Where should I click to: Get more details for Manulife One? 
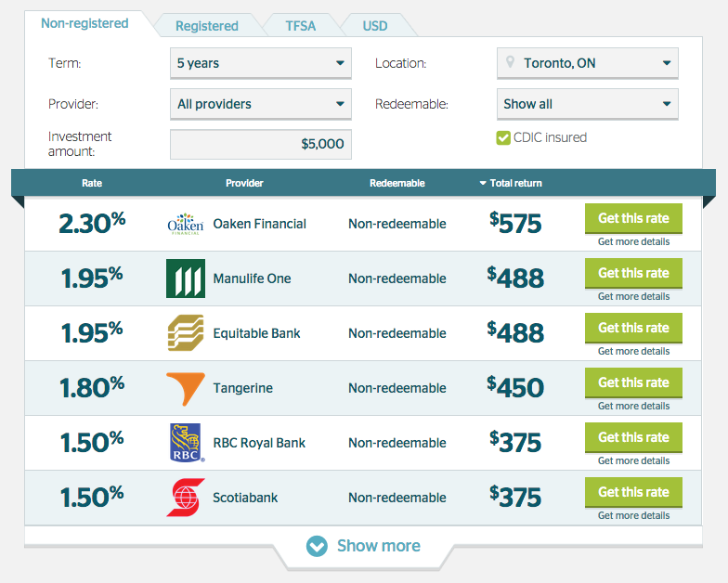click(633, 297)
